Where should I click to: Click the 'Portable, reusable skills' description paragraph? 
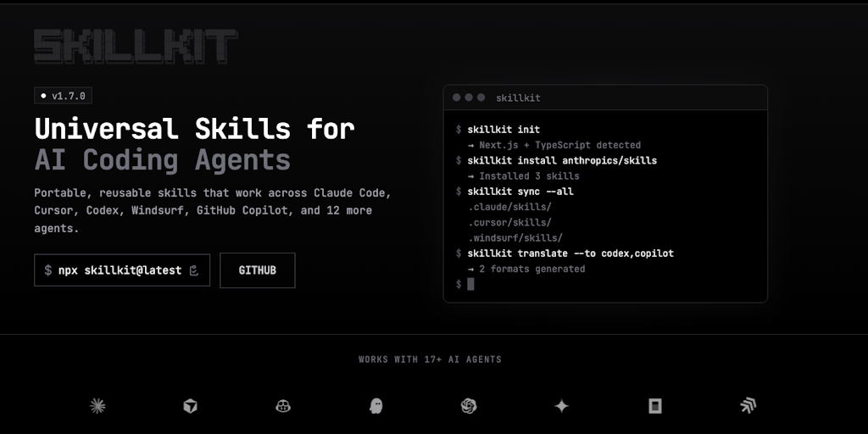tap(213, 210)
